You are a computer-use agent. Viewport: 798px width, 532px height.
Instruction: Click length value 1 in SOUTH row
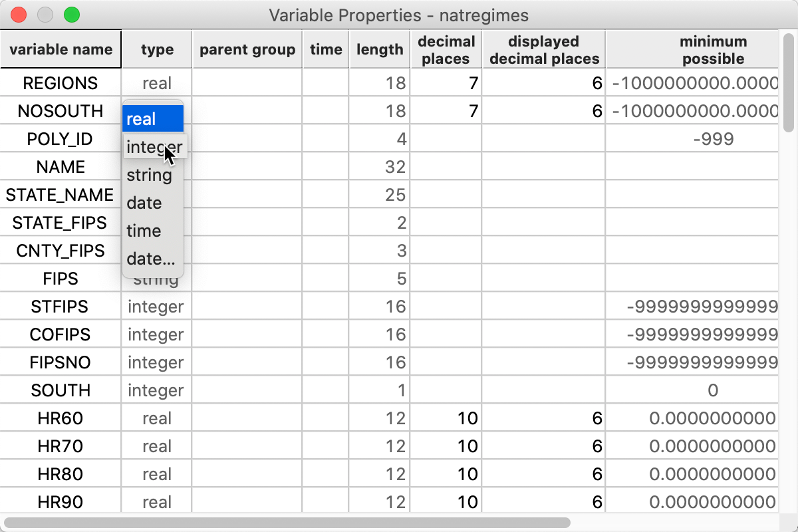coord(380,390)
